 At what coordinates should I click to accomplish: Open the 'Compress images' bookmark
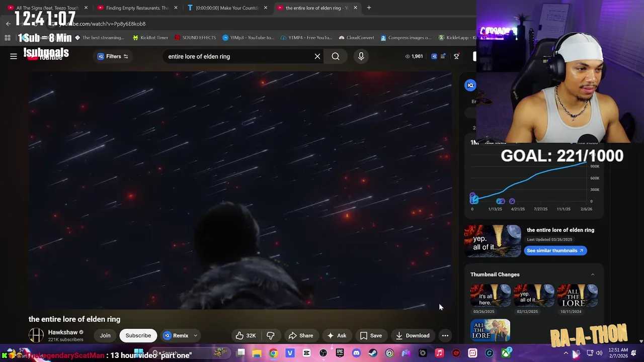pos(406,38)
